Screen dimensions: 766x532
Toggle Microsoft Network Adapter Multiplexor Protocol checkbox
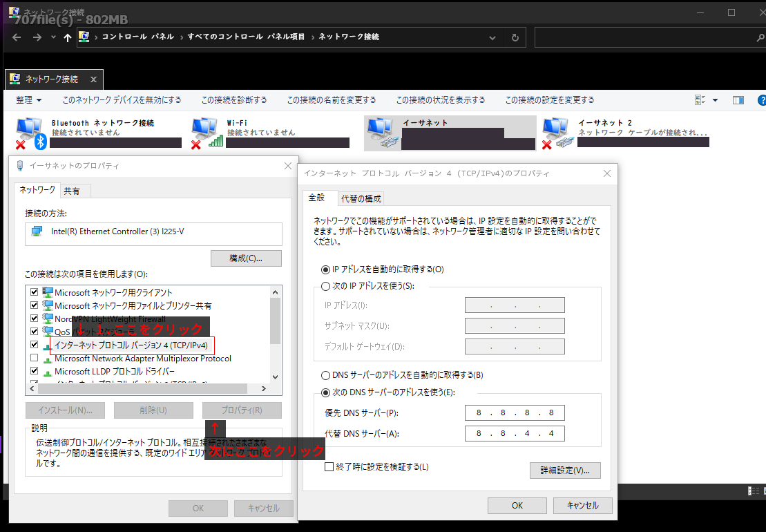(35, 358)
